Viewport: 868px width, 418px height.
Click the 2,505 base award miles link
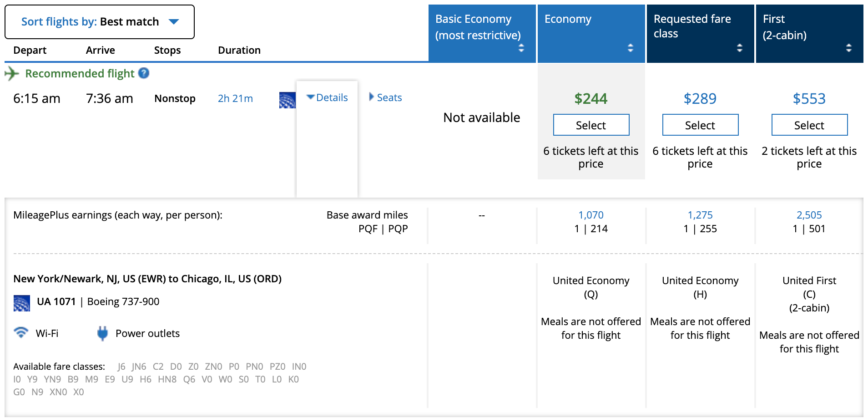pyautogui.click(x=809, y=215)
